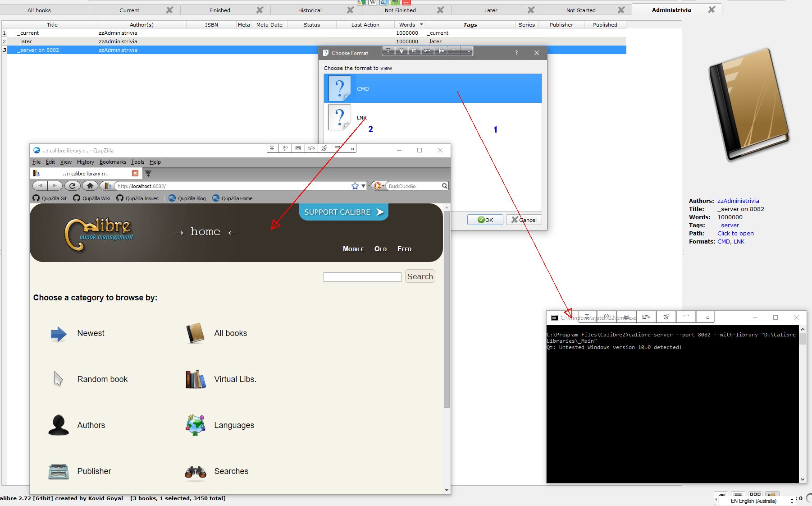
Task: Open the tab list button in QupZilla
Action: [148, 173]
